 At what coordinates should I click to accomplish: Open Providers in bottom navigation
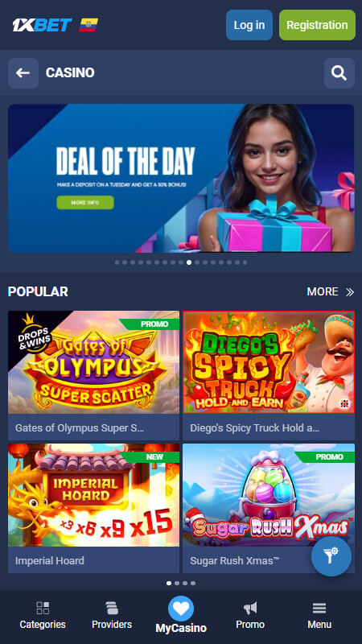coord(112,616)
